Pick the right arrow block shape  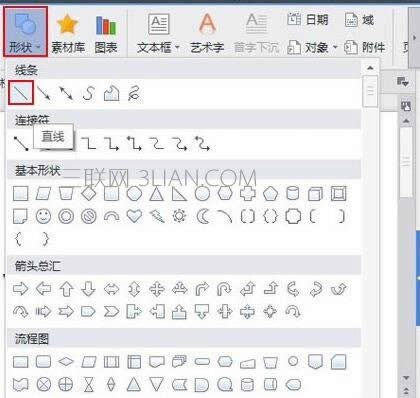pos(21,288)
